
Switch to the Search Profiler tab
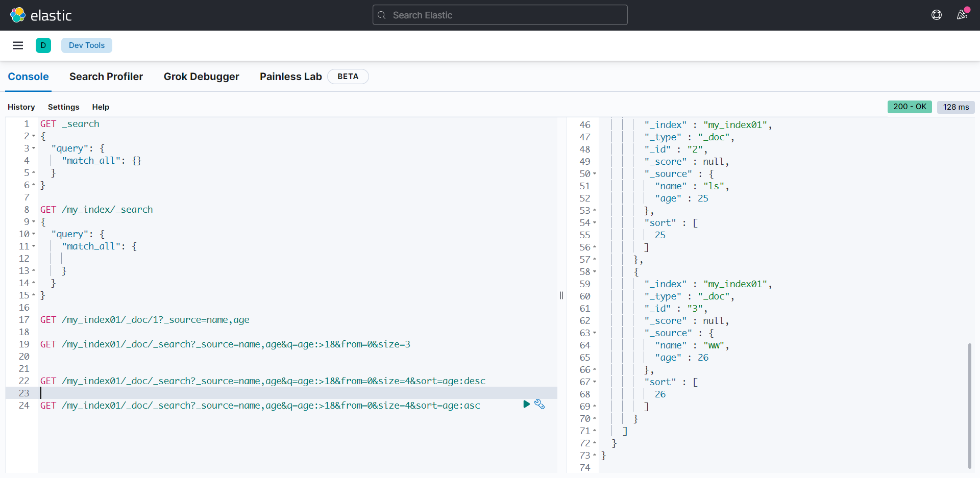(106, 77)
